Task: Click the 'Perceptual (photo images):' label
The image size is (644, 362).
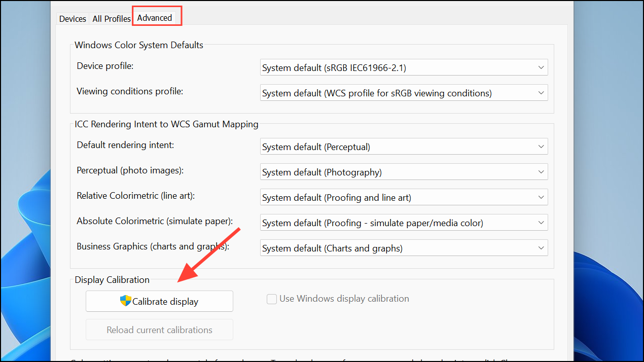Action: [130, 170]
